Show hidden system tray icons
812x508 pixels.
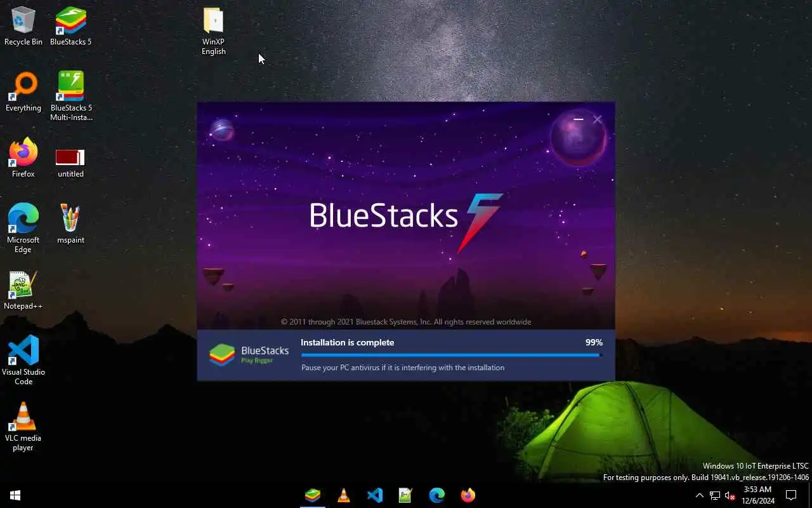click(699, 495)
